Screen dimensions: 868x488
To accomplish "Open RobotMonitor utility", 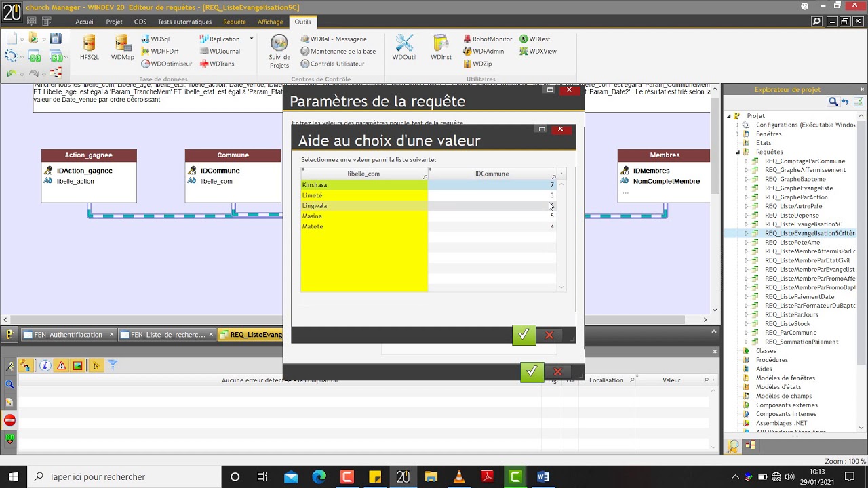I will [488, 39].
